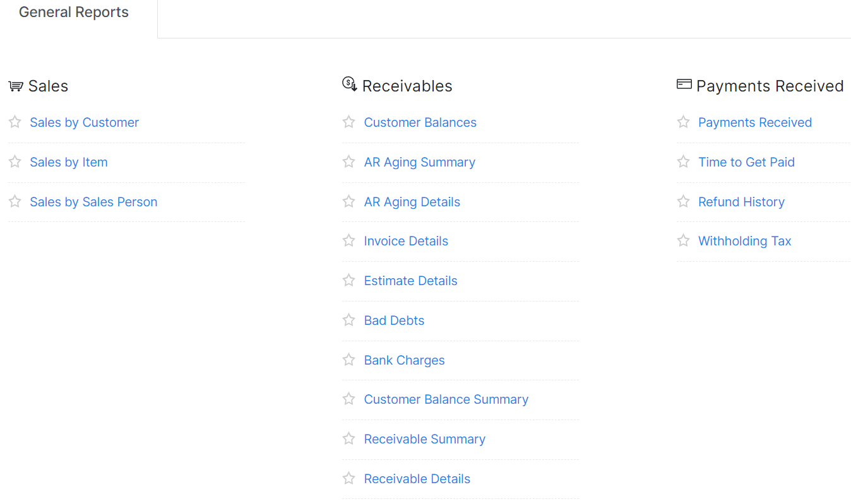Favorite the Invoice Details report star
The height and width of the screenshot is (504, 851).
click(x=348, y=240)
